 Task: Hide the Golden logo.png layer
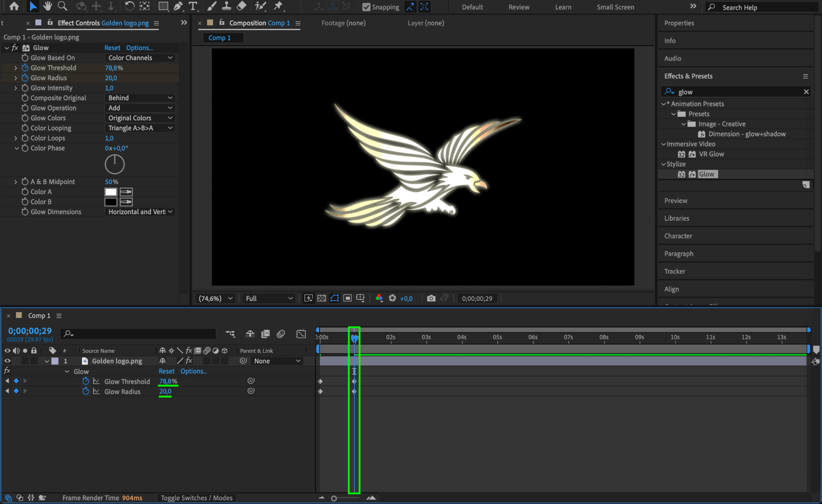click(7, 361)
